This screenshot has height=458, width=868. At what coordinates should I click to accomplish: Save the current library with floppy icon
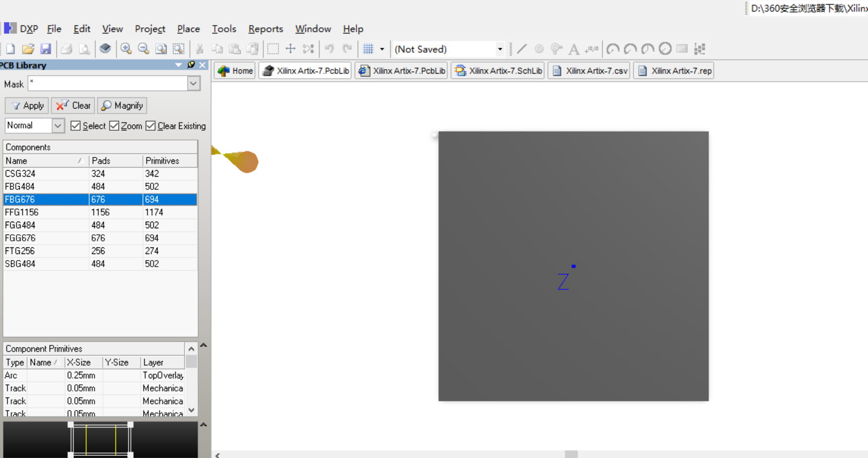(x=46, y=49)
